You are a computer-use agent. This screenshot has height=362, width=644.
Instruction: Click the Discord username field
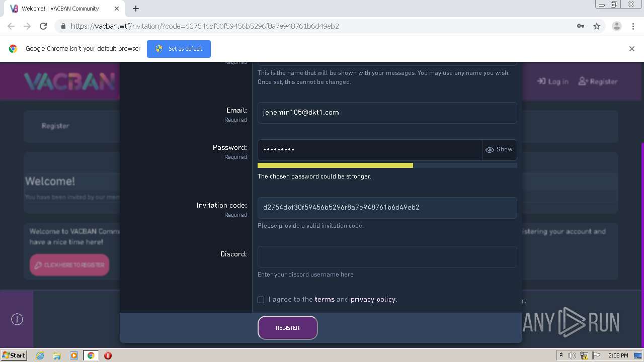(x=387, y=256)
